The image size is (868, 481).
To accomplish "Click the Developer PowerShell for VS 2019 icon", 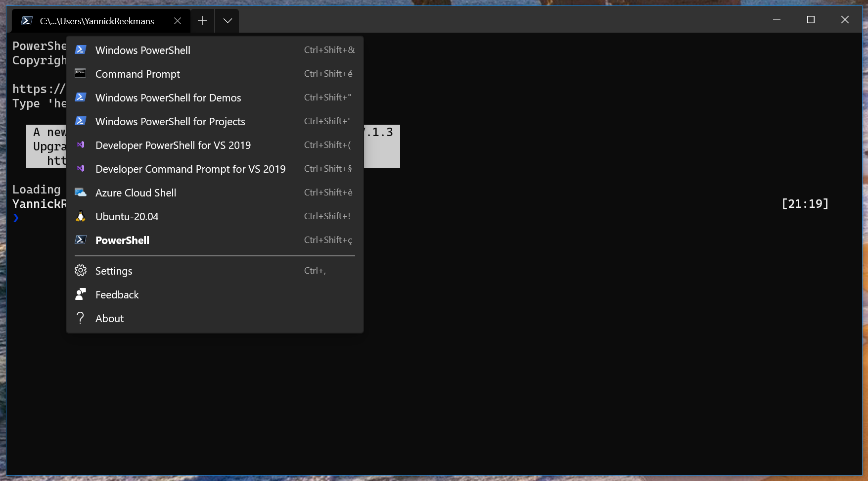I will pyautogui.click(x=81, y=145).
